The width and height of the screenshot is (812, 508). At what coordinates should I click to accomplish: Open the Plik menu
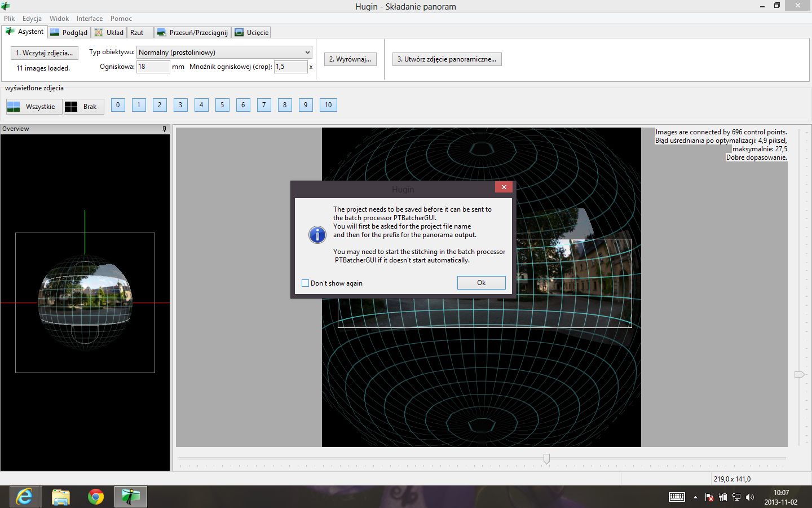coord(10,19)
